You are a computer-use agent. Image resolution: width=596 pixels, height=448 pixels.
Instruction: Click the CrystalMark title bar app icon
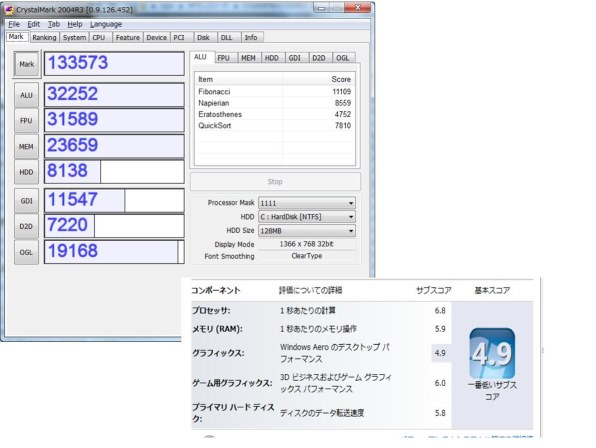pos(9,9)
